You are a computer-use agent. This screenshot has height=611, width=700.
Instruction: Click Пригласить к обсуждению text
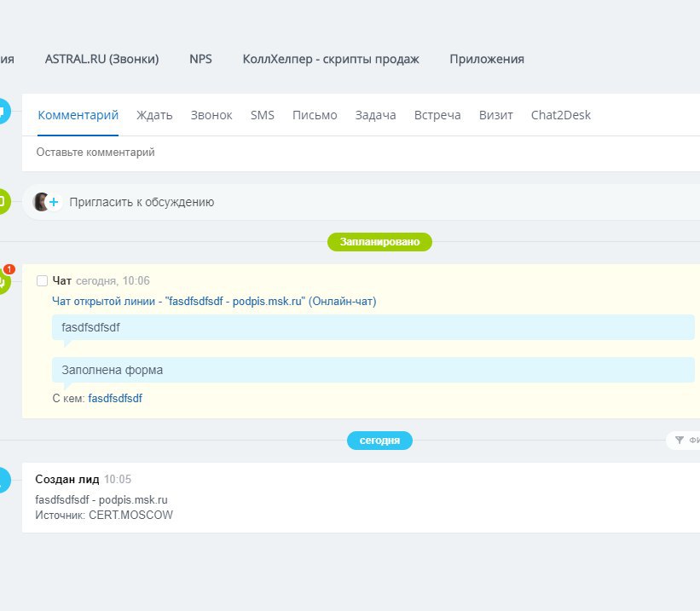point(142,202)
